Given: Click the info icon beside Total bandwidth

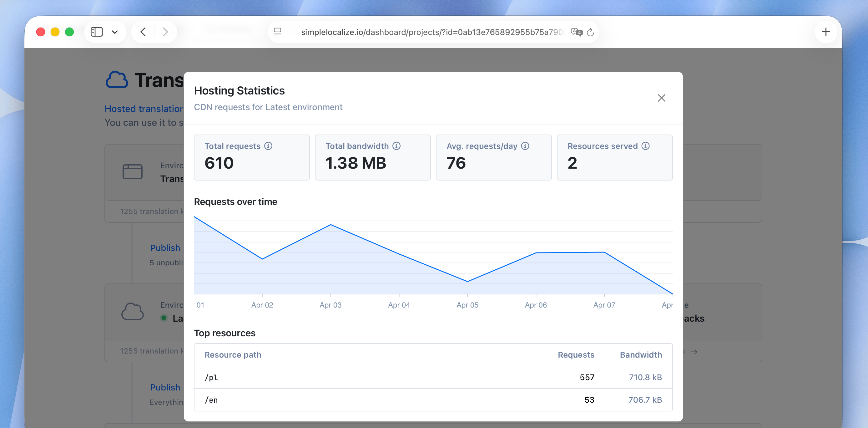Looking at the screenshot, I should [396, 146].
